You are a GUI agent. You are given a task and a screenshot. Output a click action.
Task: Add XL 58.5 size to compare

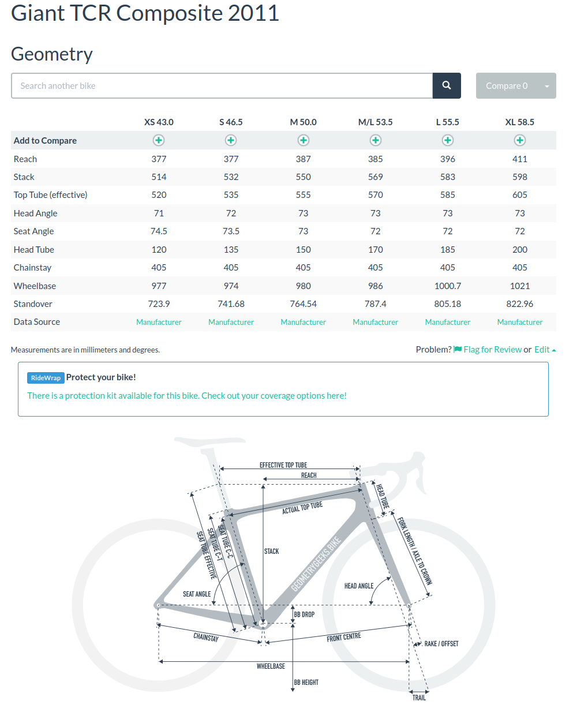pos(520,140)
